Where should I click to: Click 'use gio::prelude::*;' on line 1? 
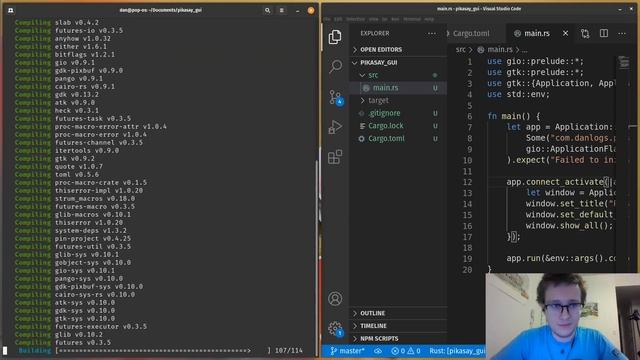[536, 61]
